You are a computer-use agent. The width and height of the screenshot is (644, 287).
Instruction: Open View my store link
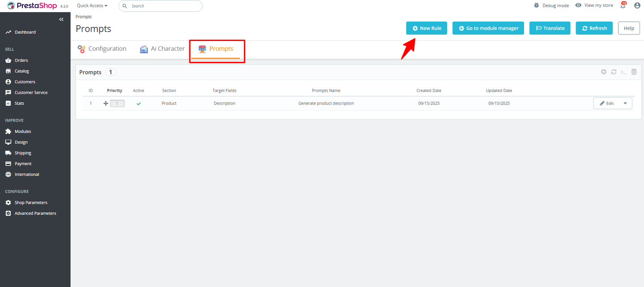[x=599, y=5]
